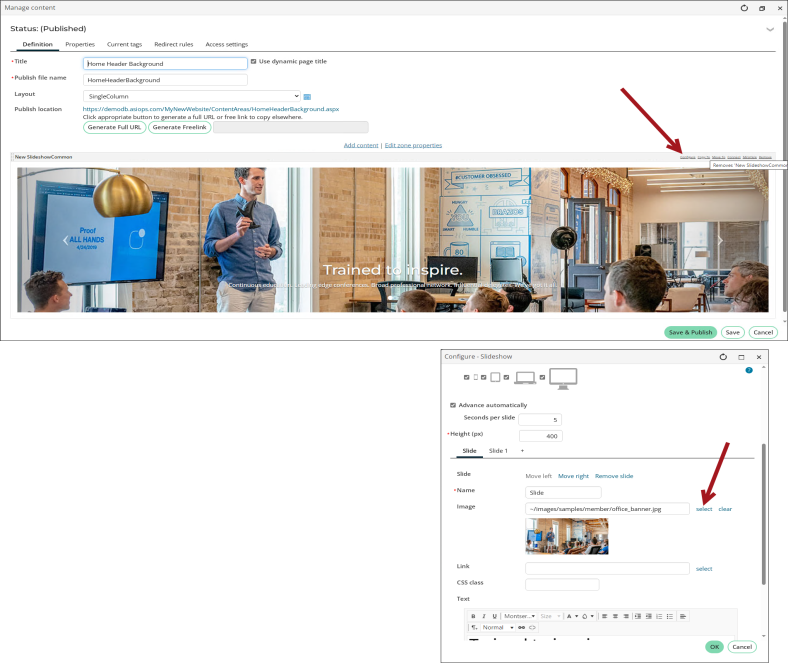
Task: Expand the font color dropdown arrow
Action: click(576, 616)
